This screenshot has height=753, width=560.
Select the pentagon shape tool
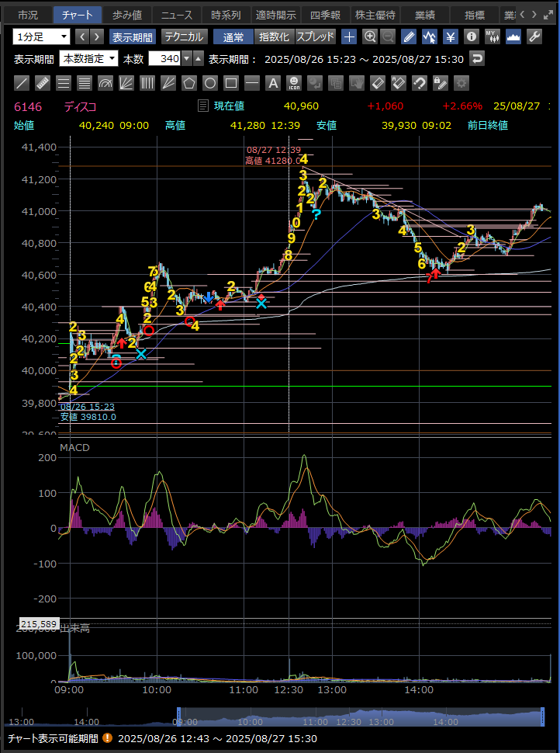pos(189,83)
